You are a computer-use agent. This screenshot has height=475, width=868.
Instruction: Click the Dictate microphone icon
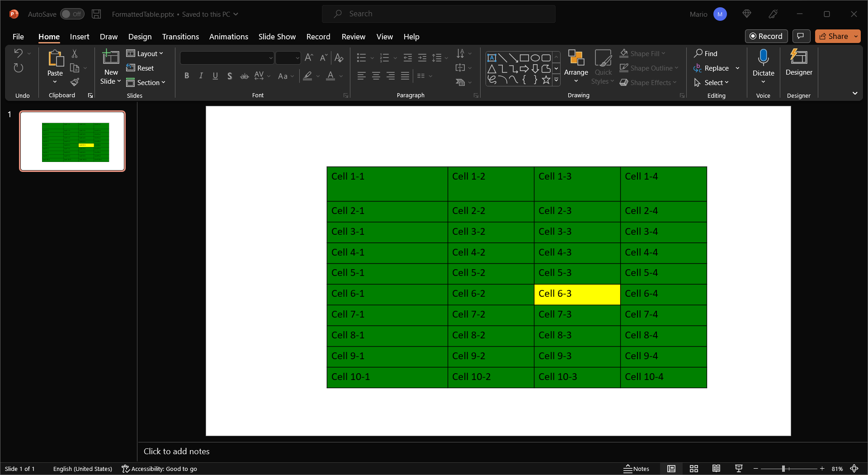pyautogui.click(x=763, y=58)
